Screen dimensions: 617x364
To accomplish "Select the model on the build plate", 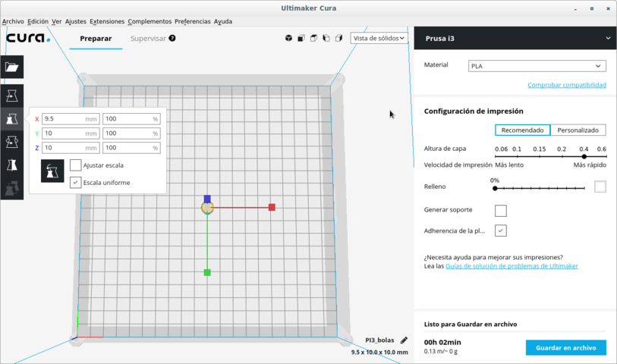I will tap(207, 208).
